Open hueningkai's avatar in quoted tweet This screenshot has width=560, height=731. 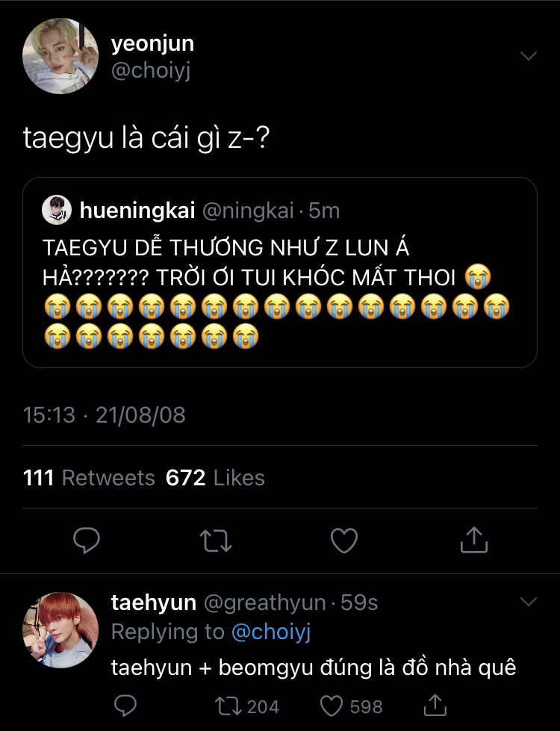[x=57, y=211]
